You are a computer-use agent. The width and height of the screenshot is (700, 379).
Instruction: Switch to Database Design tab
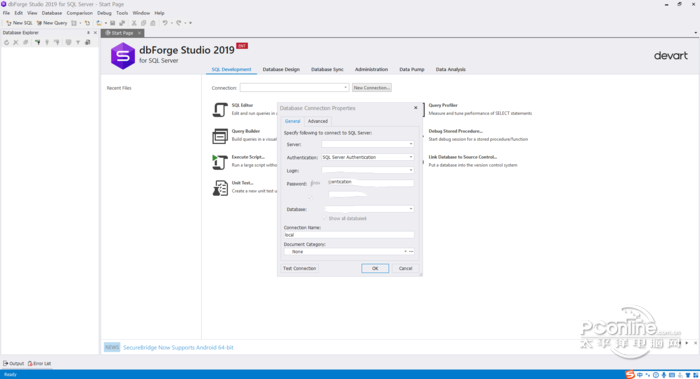point(281,70)
